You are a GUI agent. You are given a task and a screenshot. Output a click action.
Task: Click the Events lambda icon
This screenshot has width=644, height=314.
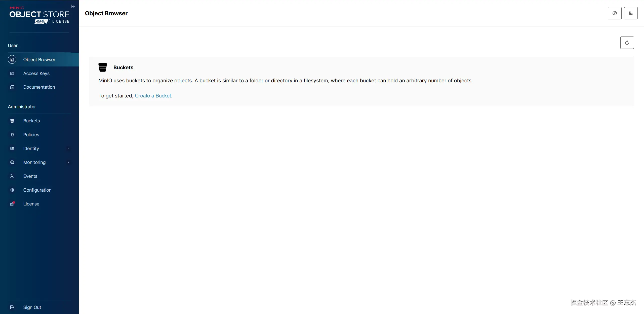pyautogui.click(x=12, y=176)
